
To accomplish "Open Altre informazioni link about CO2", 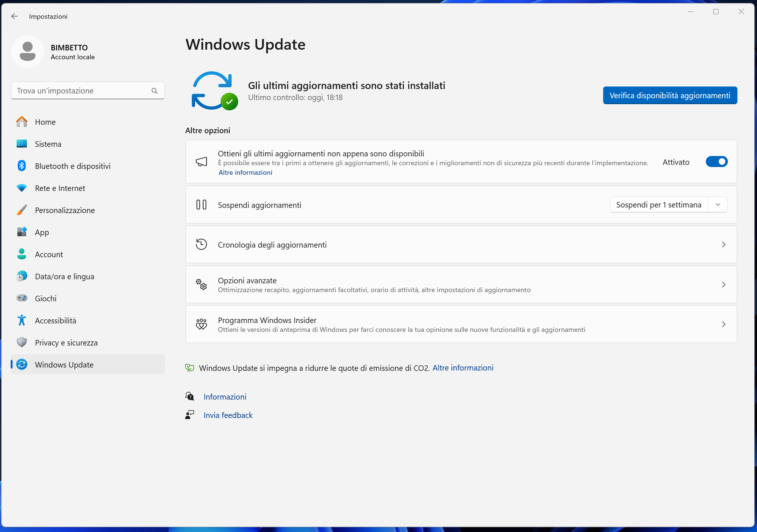I will (x=463, y=368).
